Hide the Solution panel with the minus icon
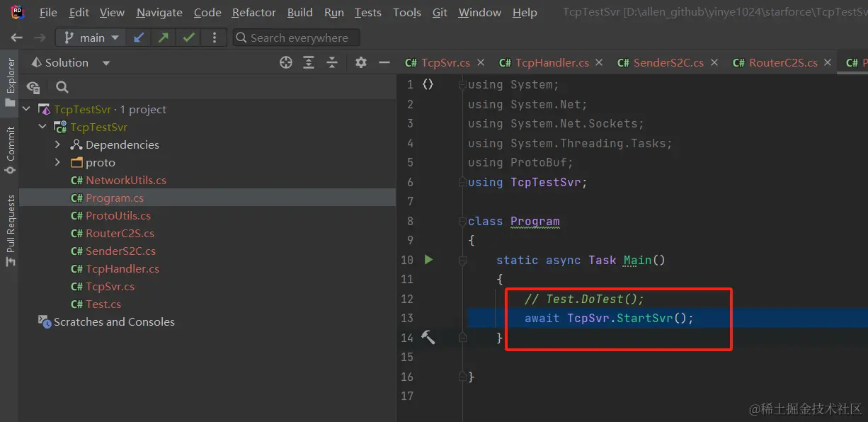The width and height of the screenshot is (868, 422). pyautogui.click(x=384, y=62)
